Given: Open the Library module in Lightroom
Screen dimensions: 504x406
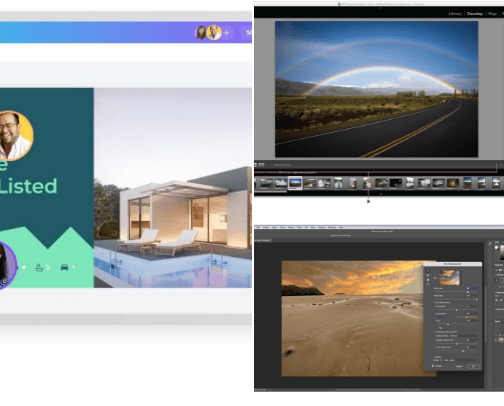Looking at the screenshot, I should (x=455, y=14).
